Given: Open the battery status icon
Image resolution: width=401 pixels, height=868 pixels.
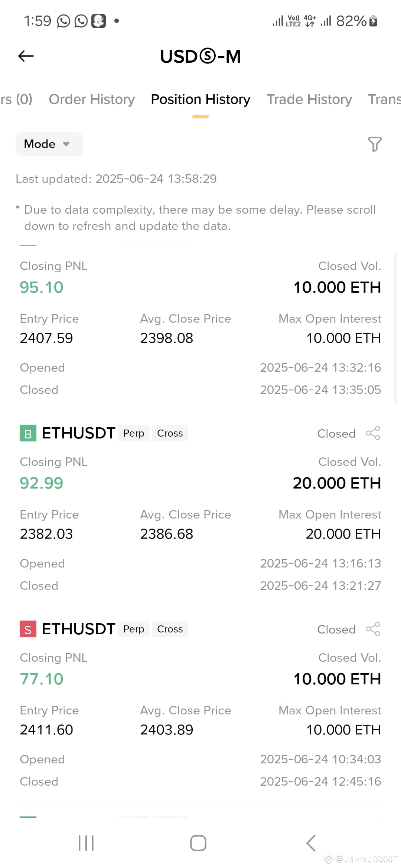Looking at the screenshot, I should coord(374,21).
